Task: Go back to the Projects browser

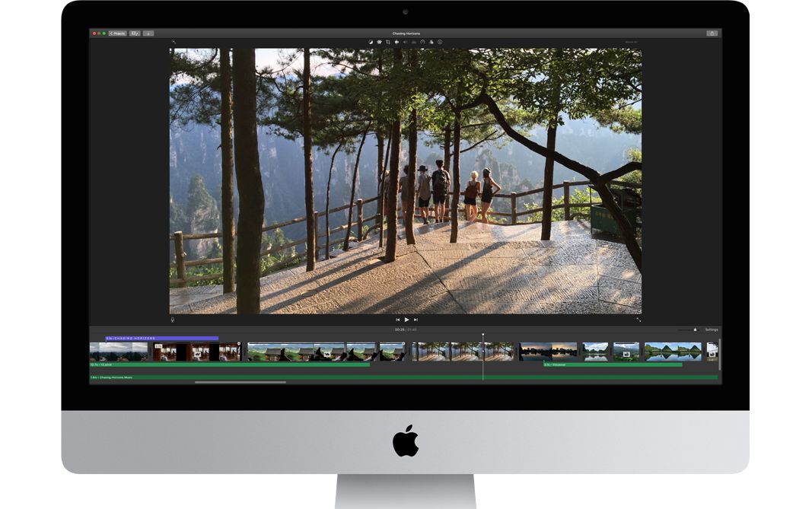Action: pos(117,33)
